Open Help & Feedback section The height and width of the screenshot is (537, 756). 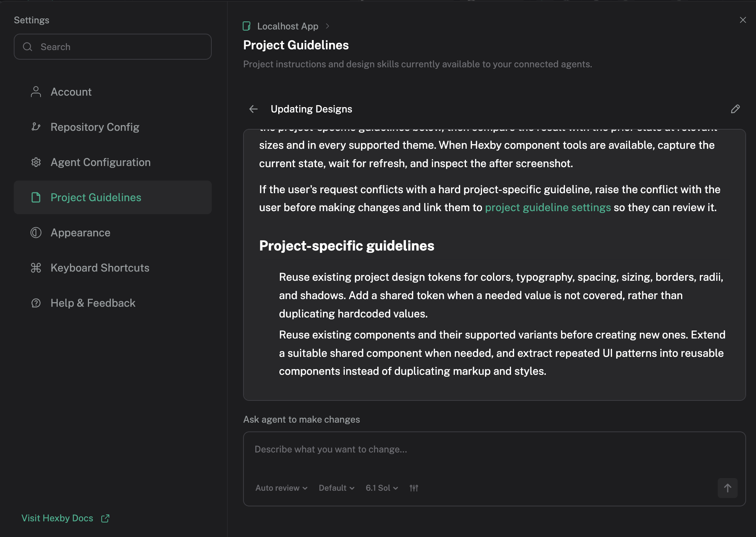tap(113, 303)
